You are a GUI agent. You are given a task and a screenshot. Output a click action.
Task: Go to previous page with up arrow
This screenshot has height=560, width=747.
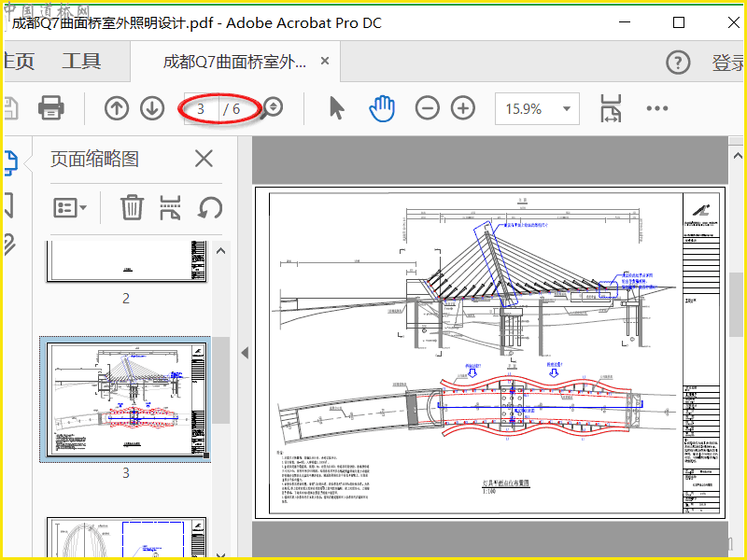click(x=117, y=108)
